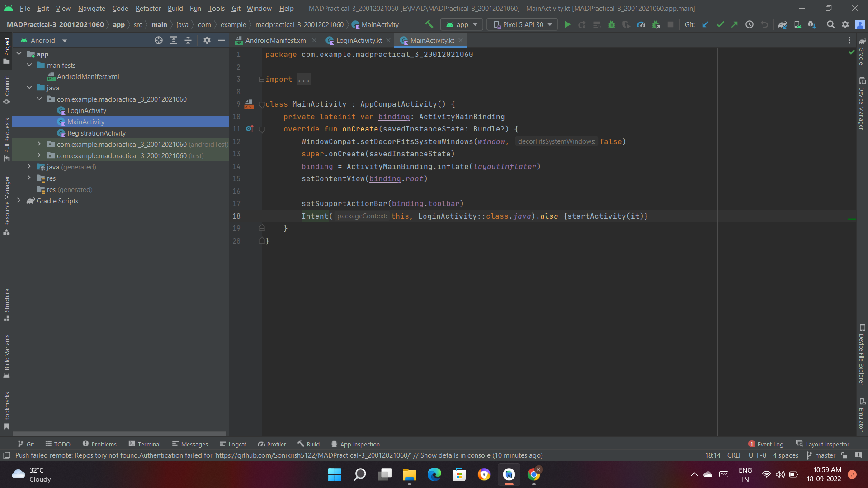The height and width of the screenshot is (488, 868).
Task: Push commits with the Git up-arrow icon
Action: coord(735,24)
